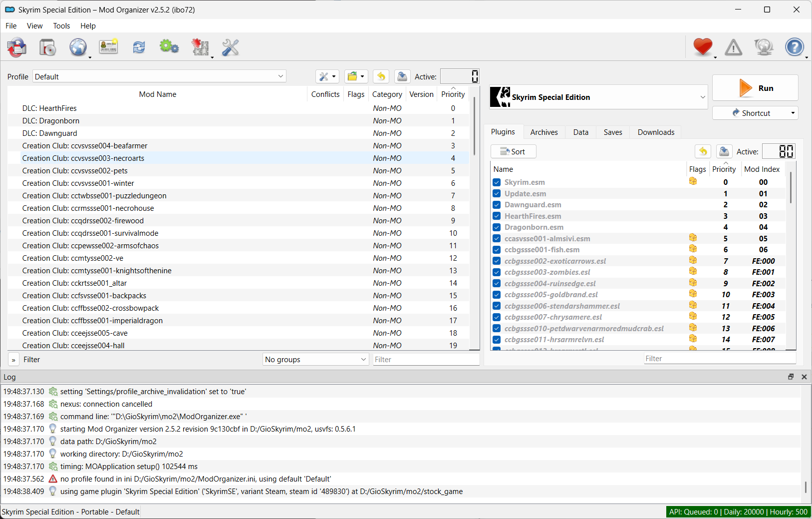Open Mod Organizer settings gears icon

169,47
